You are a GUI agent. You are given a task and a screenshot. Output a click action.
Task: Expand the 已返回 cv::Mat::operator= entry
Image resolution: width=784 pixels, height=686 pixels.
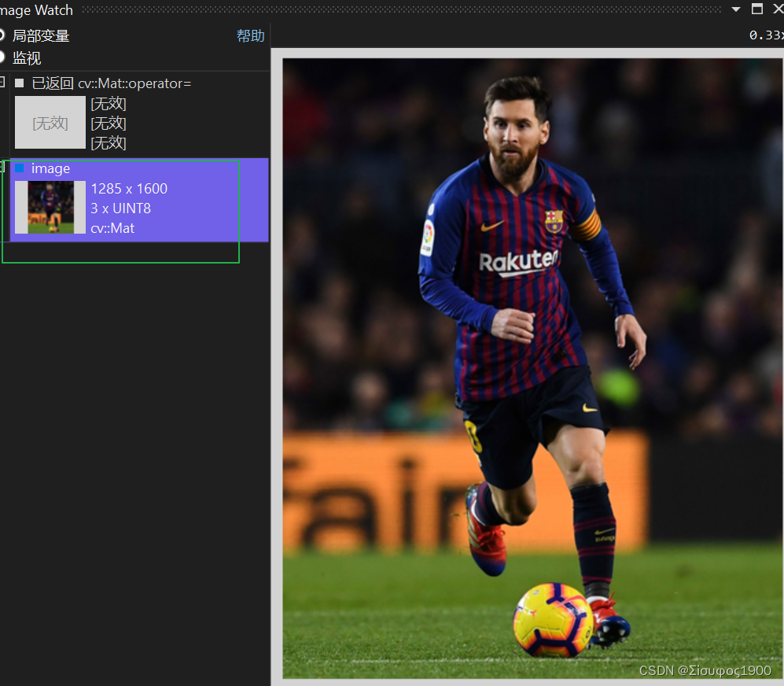[x=2, y=82]
